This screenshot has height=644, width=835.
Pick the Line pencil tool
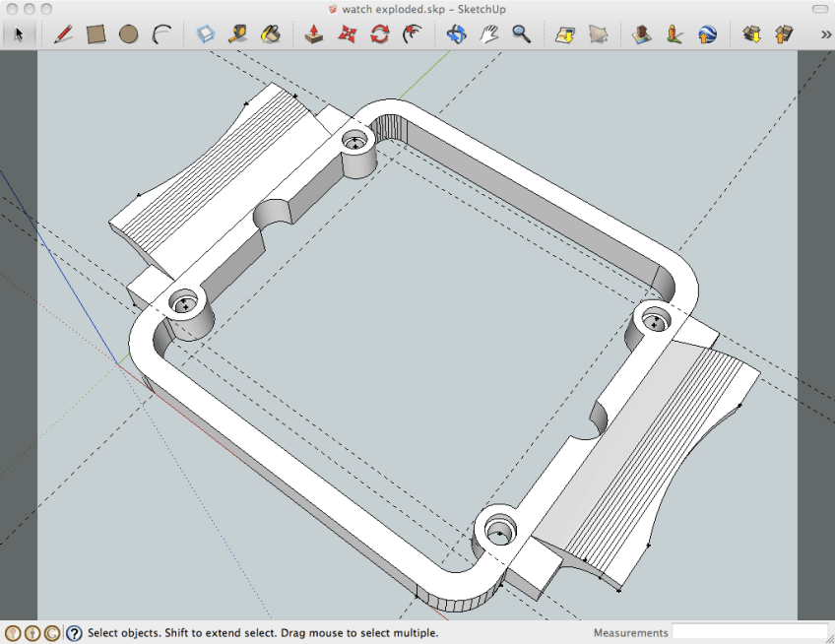(61, 32)
